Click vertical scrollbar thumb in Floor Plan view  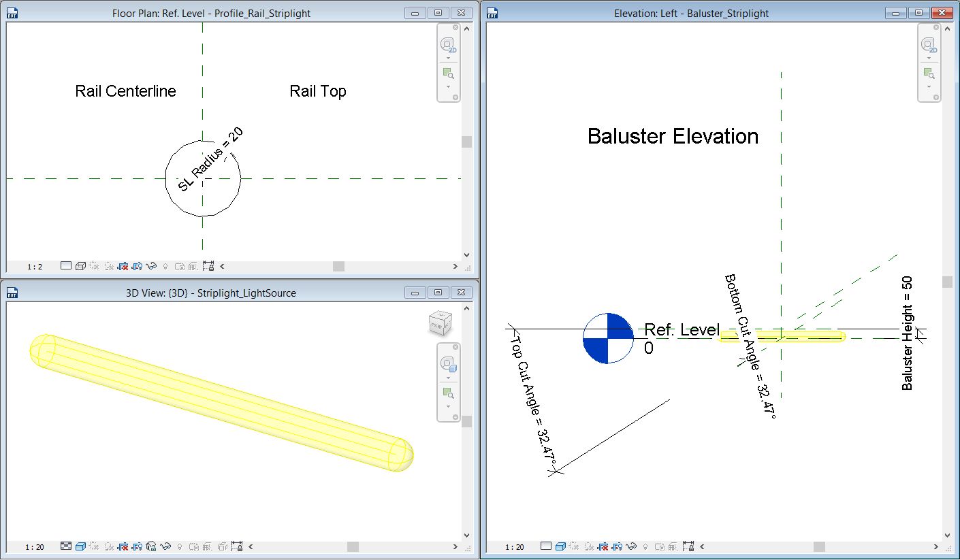point(466,142)
